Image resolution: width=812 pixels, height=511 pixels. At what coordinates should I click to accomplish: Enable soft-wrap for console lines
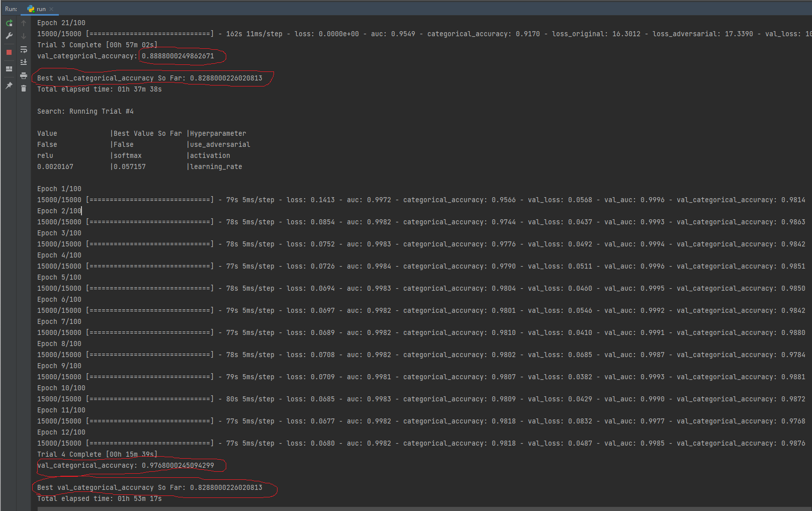click(x=23, y=50)
